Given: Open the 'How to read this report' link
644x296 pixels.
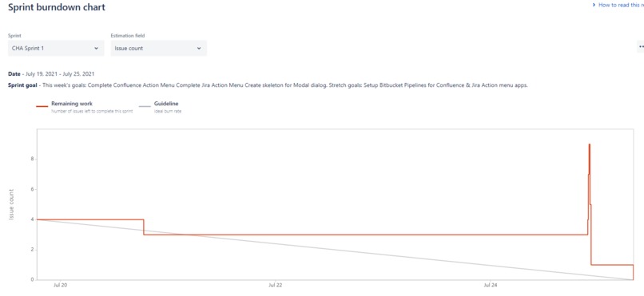Looking at the screenshot, I should (618, 6).
